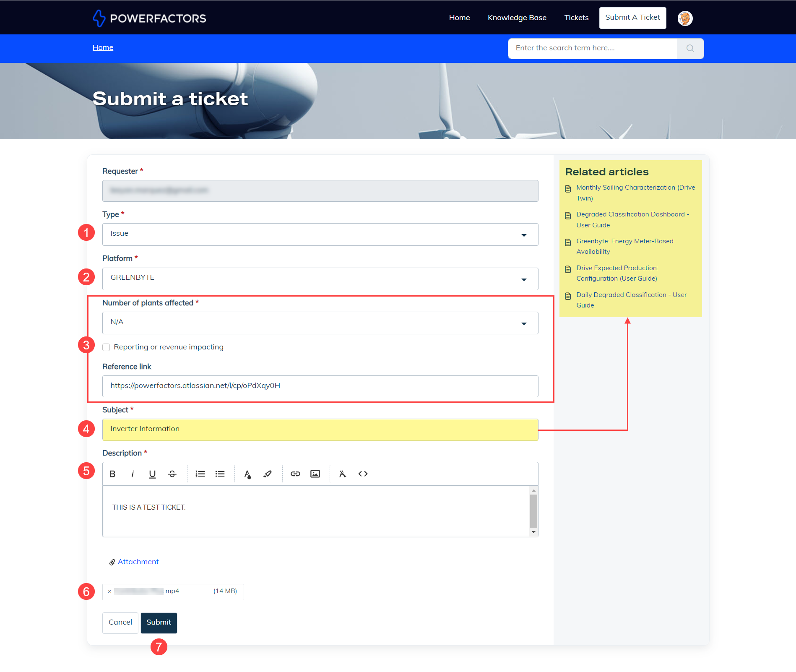The height and width of the screenshot is (672, 796).
Task: Open the highlight color tool
Action: click(267, 474)
